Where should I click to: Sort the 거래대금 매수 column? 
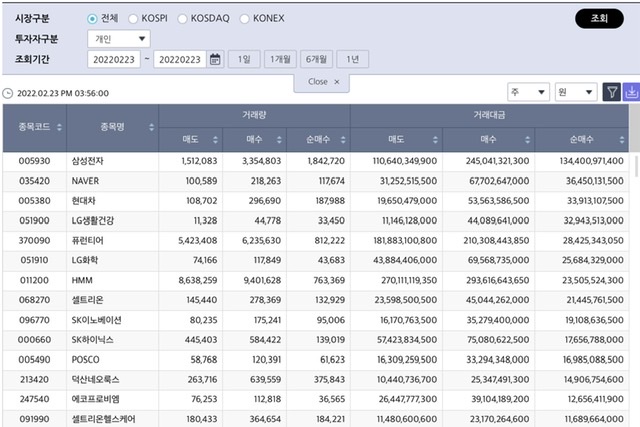pos(527,138)
